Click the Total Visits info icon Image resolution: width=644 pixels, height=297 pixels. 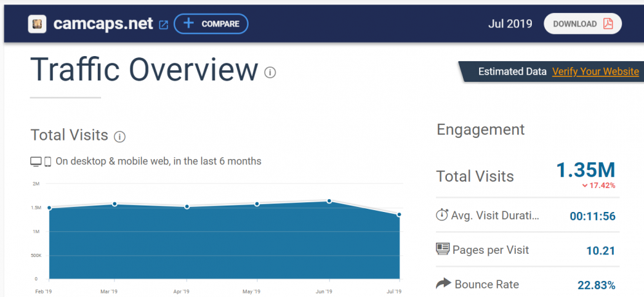tap(119, 137)
